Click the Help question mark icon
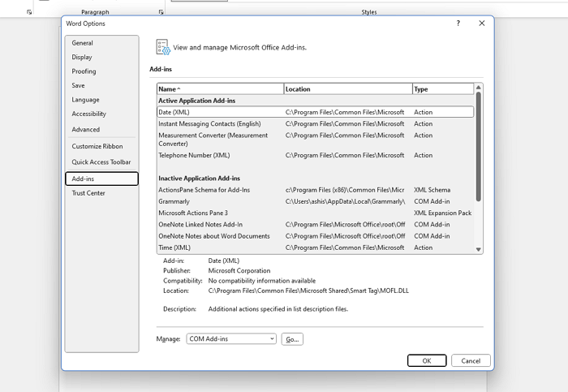Image resolution: width=568 pixels, height=392 pixels. [x=458, y=24]
